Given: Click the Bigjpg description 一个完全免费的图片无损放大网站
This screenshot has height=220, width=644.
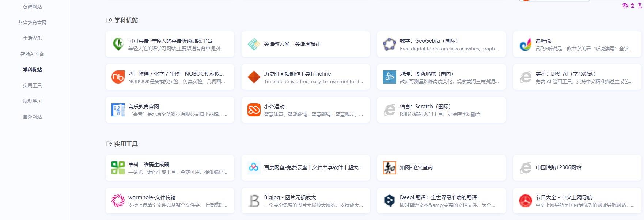Looking at the screenshot, I should pos(314,205).
